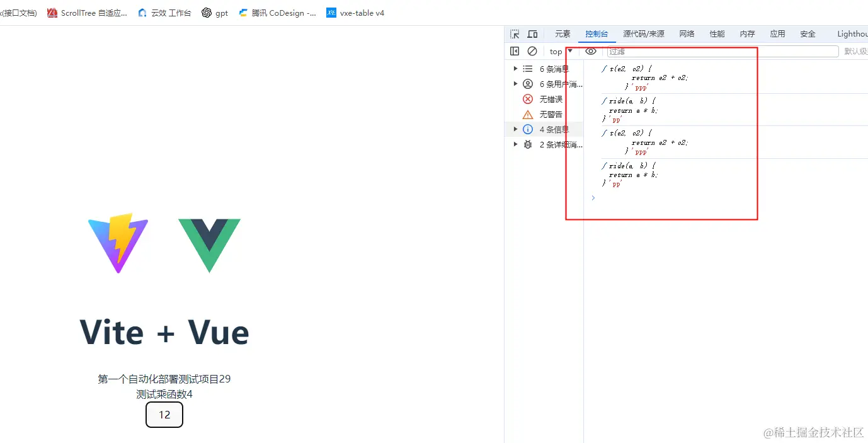Image resolution: width=868 pixels, height=443 pixels.
Task: Open the 应用 tab
Action: 777,34
